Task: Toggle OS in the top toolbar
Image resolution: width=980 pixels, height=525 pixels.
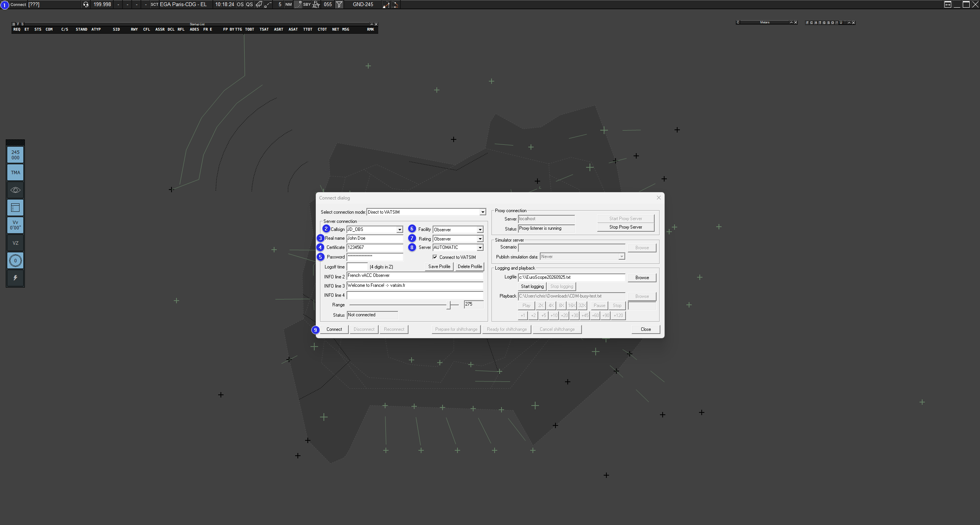Action: coord(240,5)
